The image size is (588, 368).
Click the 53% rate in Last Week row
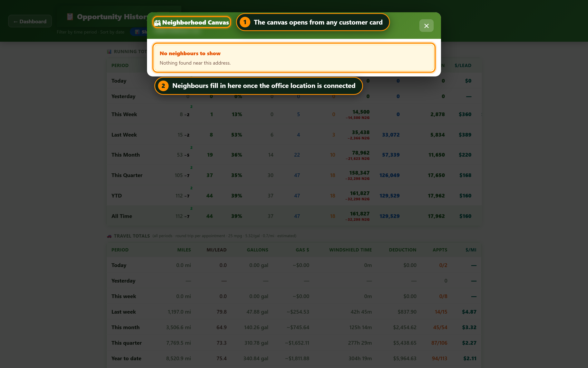(236, 135)
